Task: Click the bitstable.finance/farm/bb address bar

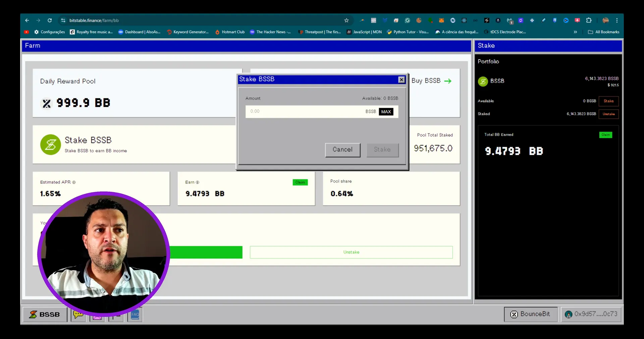Action: coord(205,20)
